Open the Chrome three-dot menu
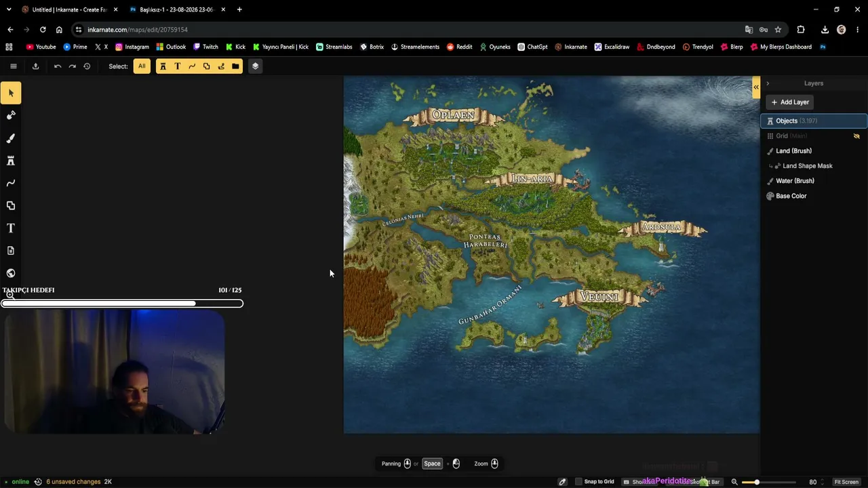The height and width of the screenshot is (488, 868). coord(858,30)
